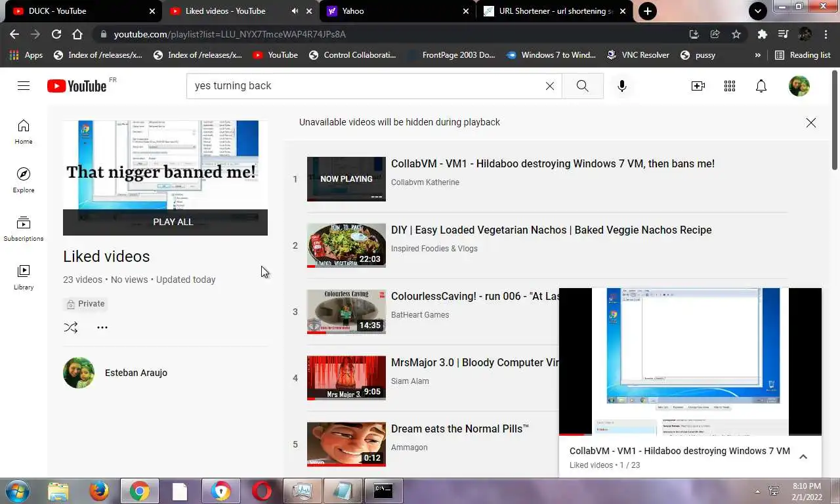840x504 pixels.
Task: Click the install app icon in address bar
Action: point(694,34)
